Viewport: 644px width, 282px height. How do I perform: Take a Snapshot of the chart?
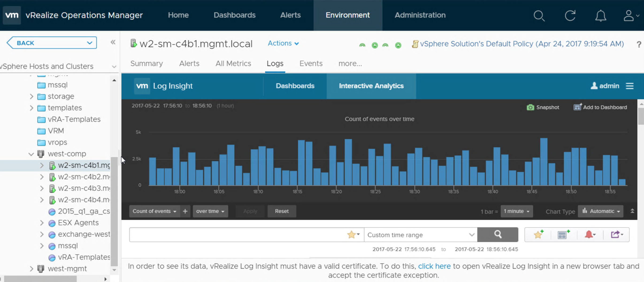(x=543, y=107)
